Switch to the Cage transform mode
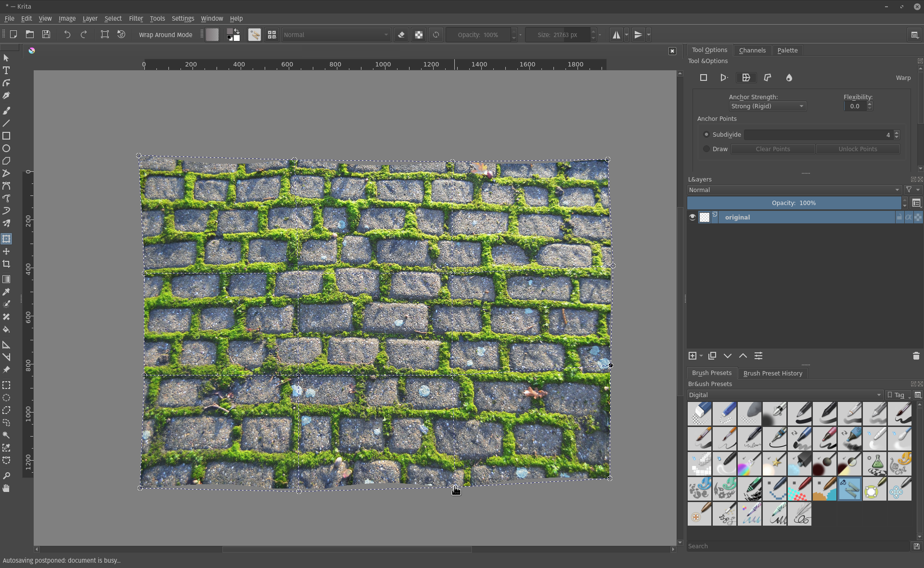Viewport: 924px width, 568px height. (x=767, y=77)
